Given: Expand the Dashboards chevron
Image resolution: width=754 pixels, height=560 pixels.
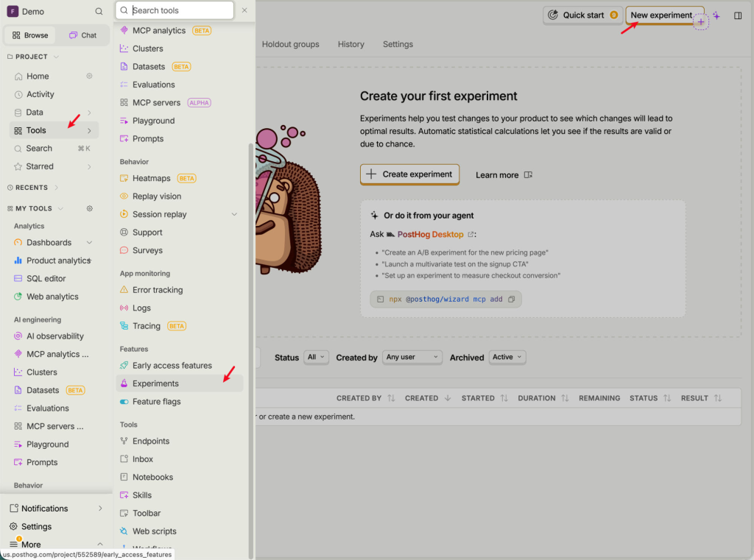Looking at the screenshot, I should click(x=89, y=242).
